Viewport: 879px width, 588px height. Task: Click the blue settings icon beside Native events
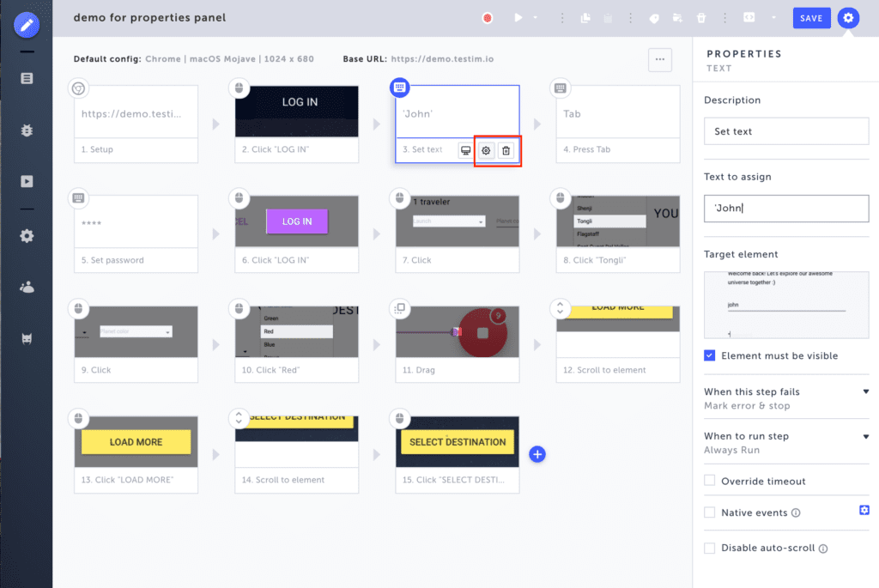tap(864, 510)
